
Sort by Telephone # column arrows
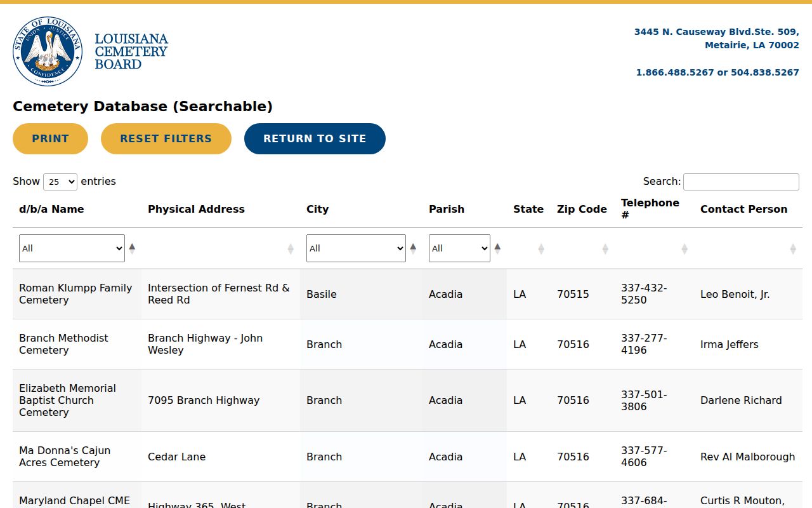pyautogui.click(x=684, y=249)
